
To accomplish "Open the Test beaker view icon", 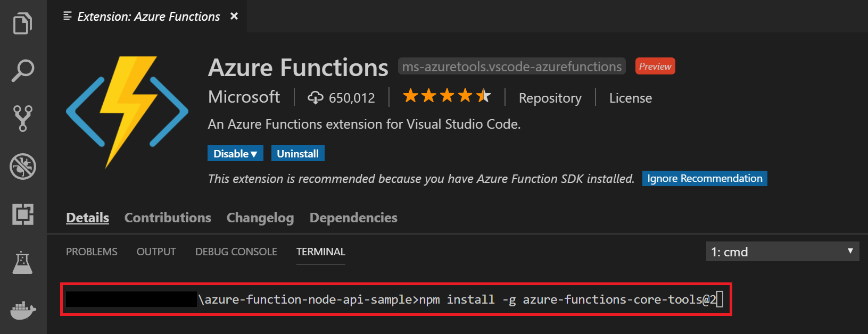I will [x=22, y=263].
